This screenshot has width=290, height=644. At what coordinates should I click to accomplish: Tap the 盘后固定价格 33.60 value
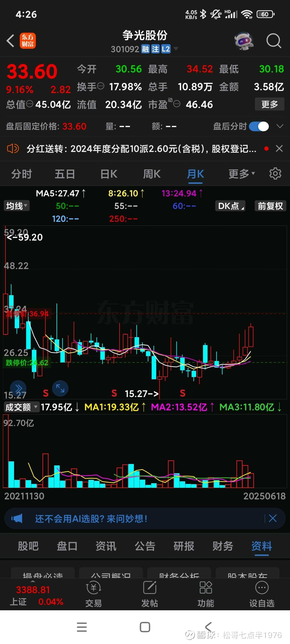point(74,126)
